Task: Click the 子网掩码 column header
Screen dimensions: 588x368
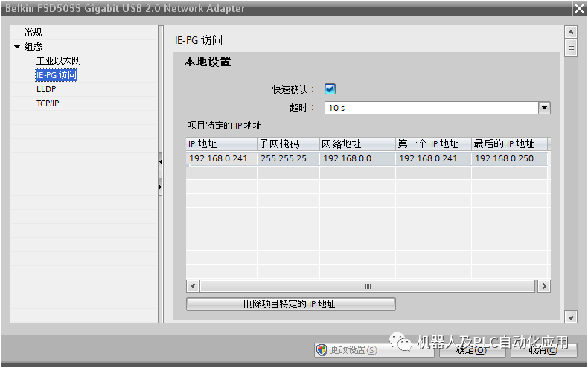Action: click(288, 144)
